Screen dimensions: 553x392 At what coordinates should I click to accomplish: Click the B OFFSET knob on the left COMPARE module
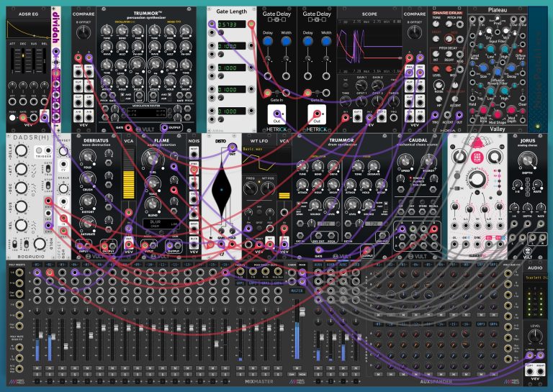point(84,32)
